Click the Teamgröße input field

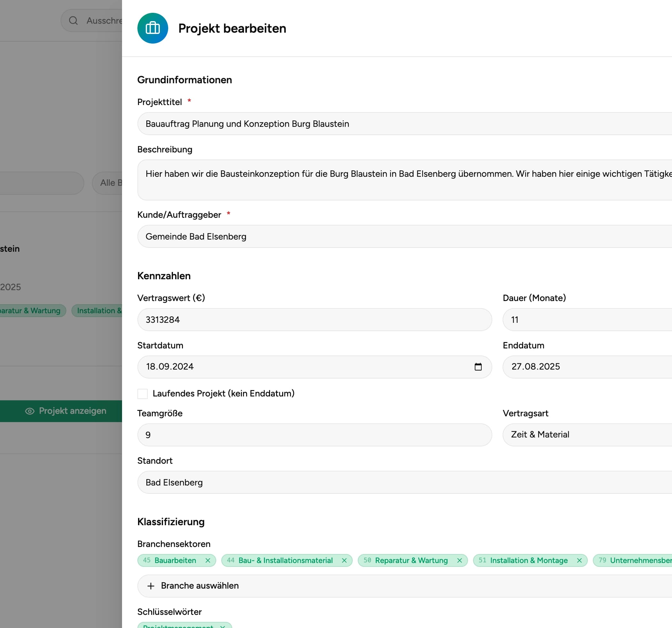(314, 435)
